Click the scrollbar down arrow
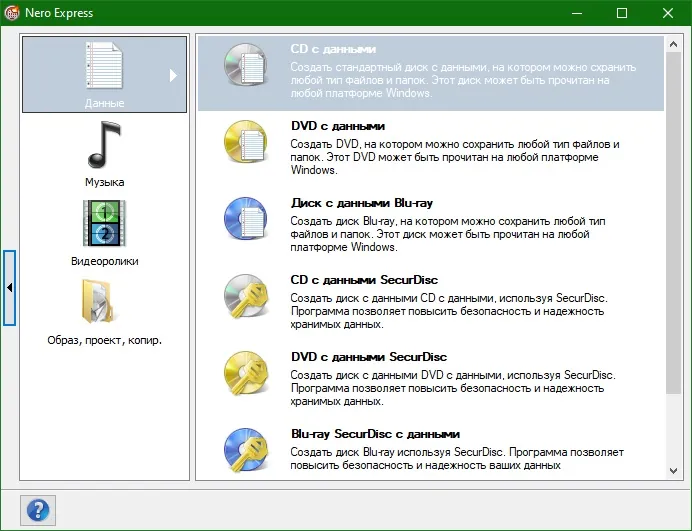Image resolution: width=692 pixels, height=531 pixels. (673, 471)
